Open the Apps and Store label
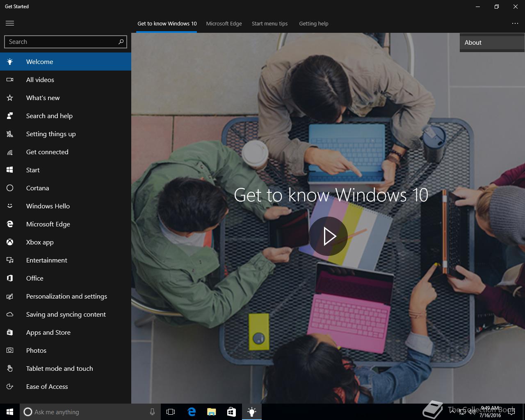Image resolution: width=525 pixels, height=420 pixels. coord(48,332)
